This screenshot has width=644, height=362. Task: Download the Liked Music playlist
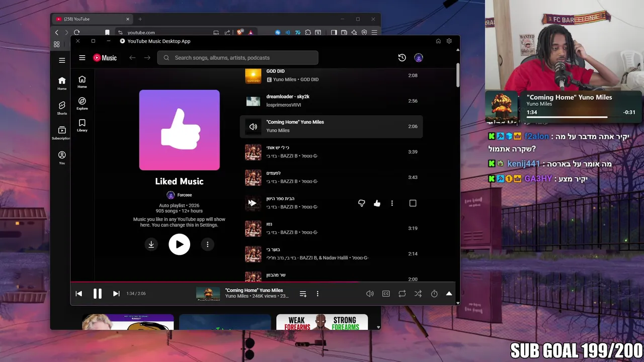(151, 244)
